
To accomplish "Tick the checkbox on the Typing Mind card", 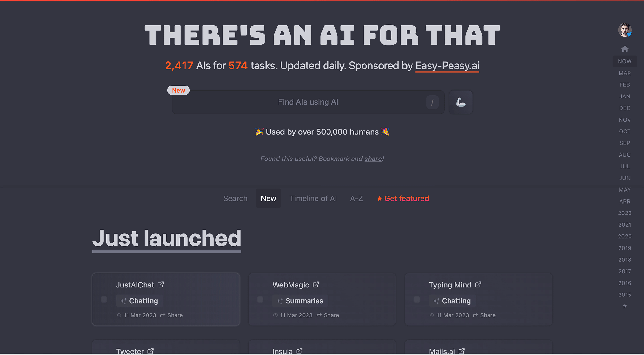I will tap(417, 300).
